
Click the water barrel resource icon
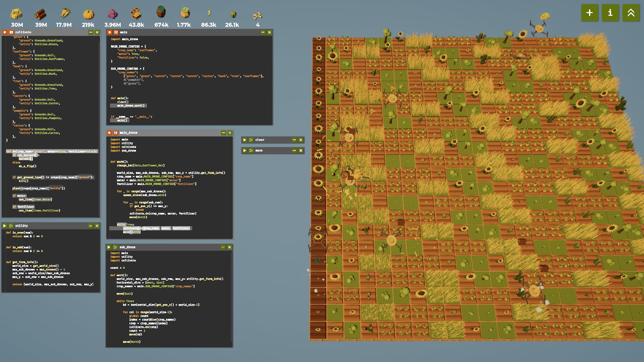click(161, 12)
